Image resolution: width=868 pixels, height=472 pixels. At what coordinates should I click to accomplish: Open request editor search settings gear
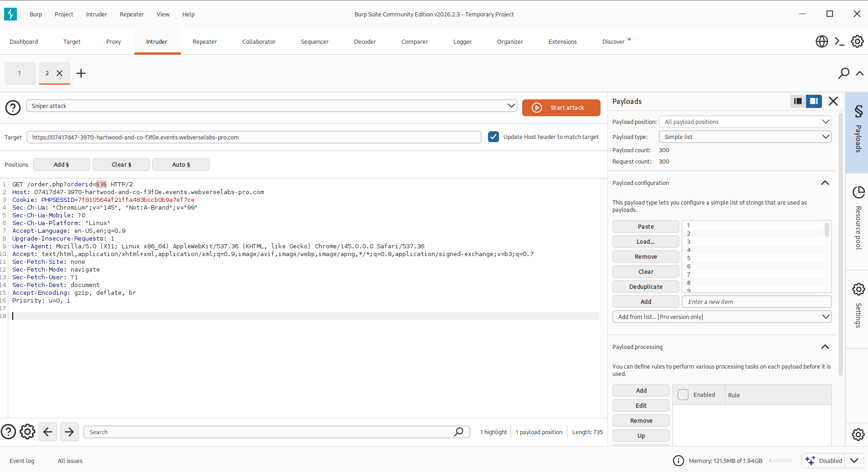27,431
